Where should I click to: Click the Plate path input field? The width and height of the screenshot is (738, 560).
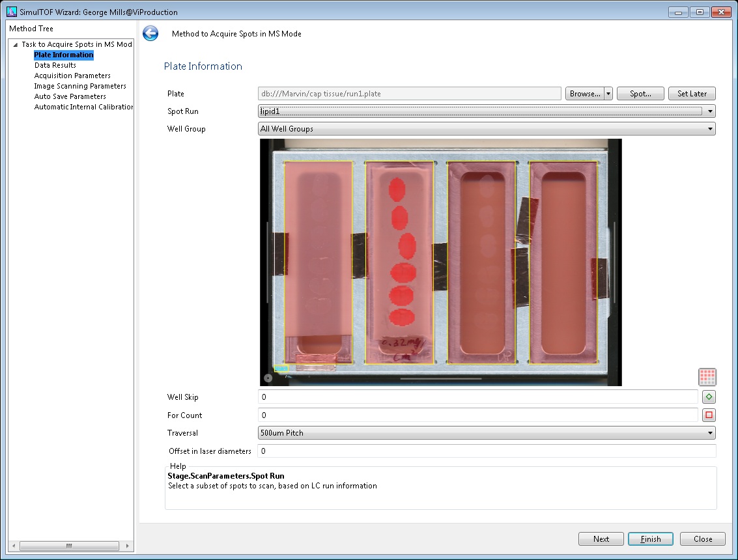coord(410,94)
